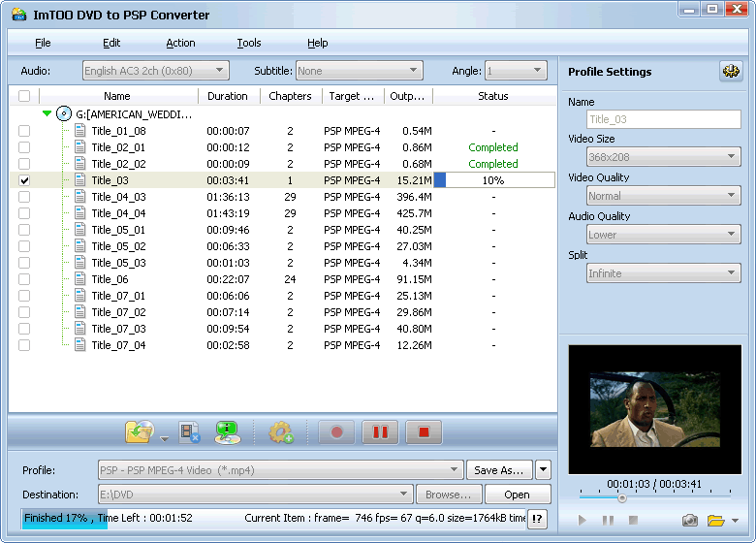Stop the preview video
Viewport: 756px width, 543px height.
[x=634, y=521]
